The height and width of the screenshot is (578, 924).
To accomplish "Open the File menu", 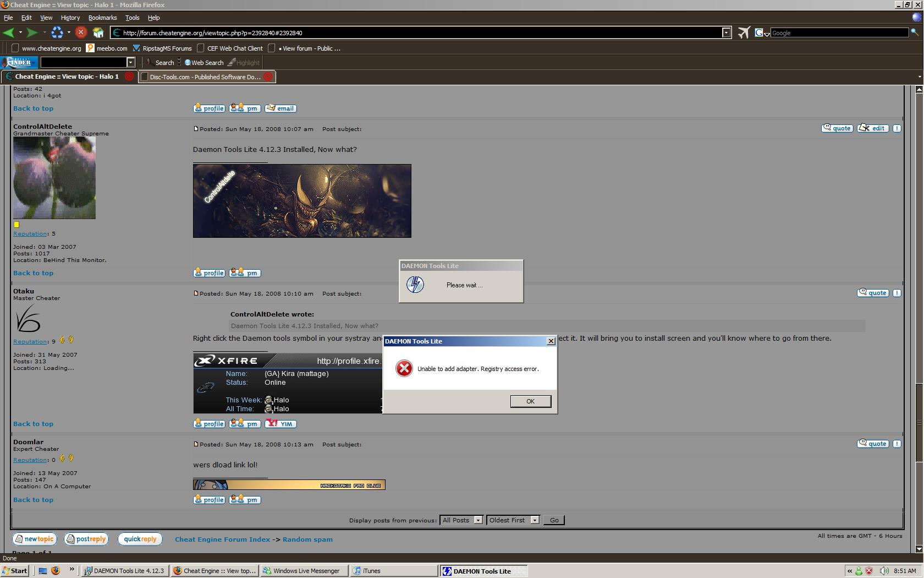I will coord(8,18).
